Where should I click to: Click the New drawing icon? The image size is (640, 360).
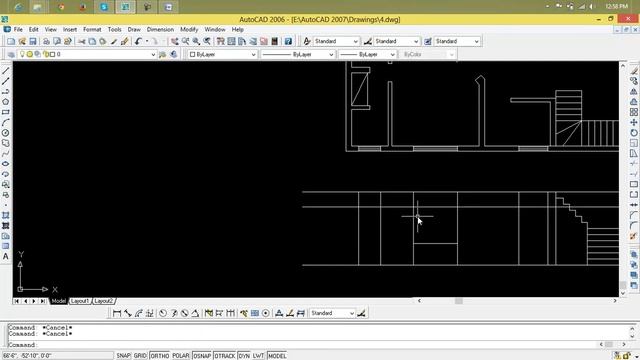[11, 41]
